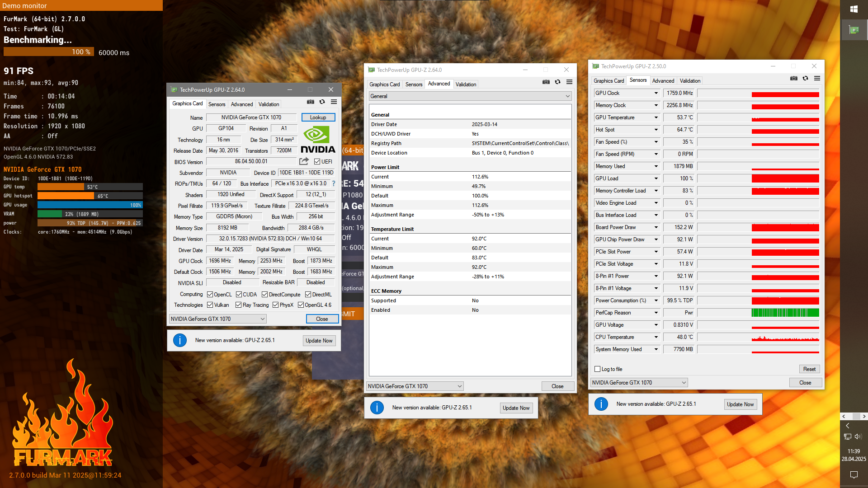This screenshot has height=488, width=868.
Task: Open hamburger menu in Graphics Card window
Action: pos(334,102)
